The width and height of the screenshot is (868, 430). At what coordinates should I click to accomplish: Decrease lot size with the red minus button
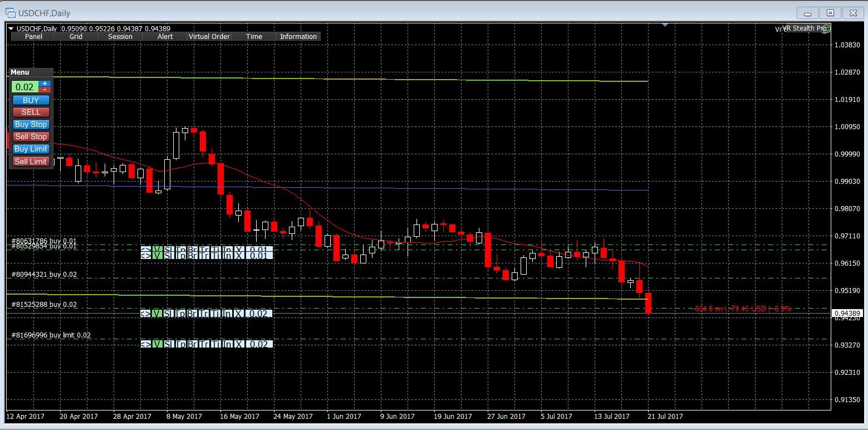45,90
